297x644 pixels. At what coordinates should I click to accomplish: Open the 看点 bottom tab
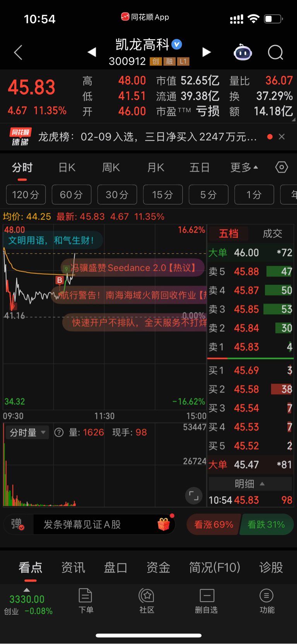tap(30, 568)
